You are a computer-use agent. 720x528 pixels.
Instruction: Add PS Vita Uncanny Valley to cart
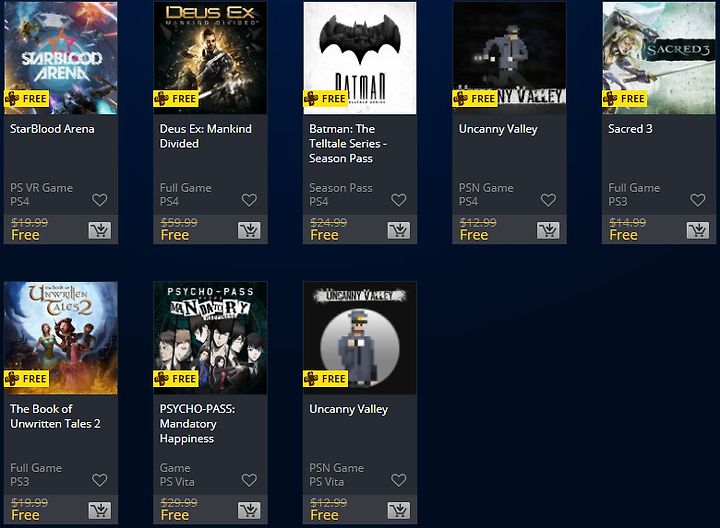tap(399, 510)
